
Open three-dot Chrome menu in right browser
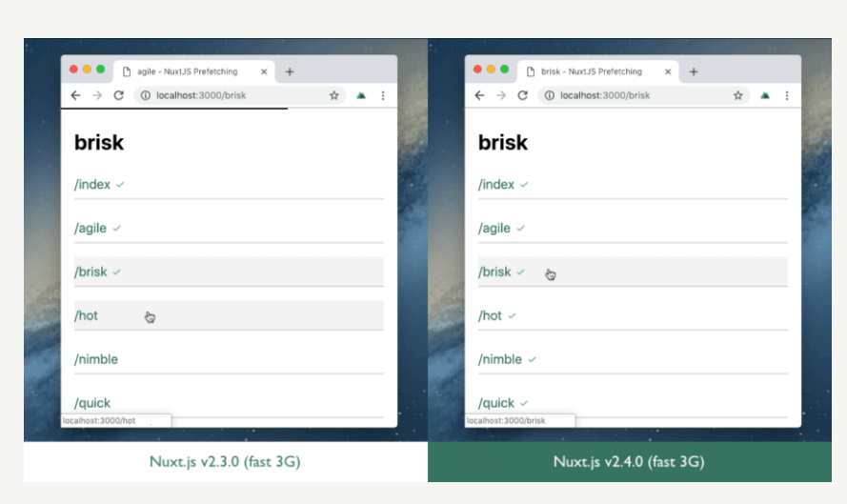(x=787, y=95)
